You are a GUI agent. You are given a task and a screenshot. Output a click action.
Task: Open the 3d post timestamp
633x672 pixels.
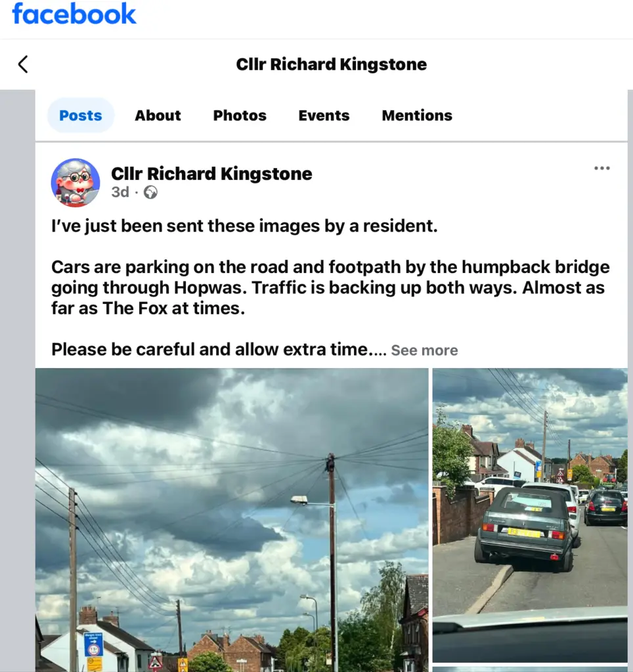click(120, 192)
